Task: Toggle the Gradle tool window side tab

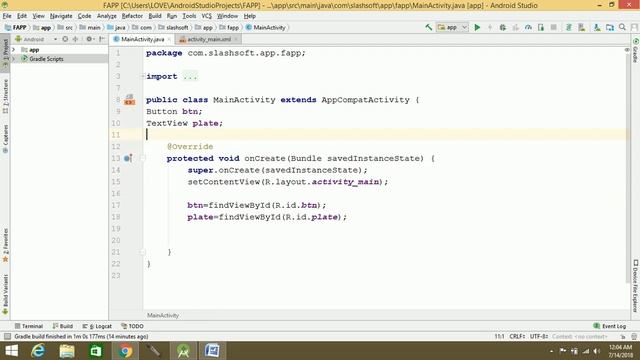Action: 636,50
